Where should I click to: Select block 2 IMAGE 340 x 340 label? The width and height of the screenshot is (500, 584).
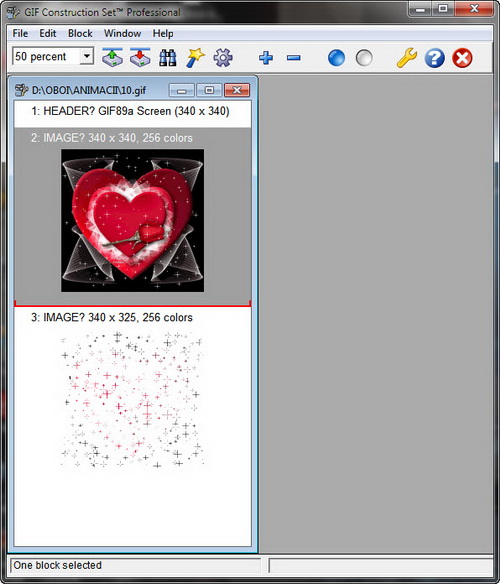(112, 138)
